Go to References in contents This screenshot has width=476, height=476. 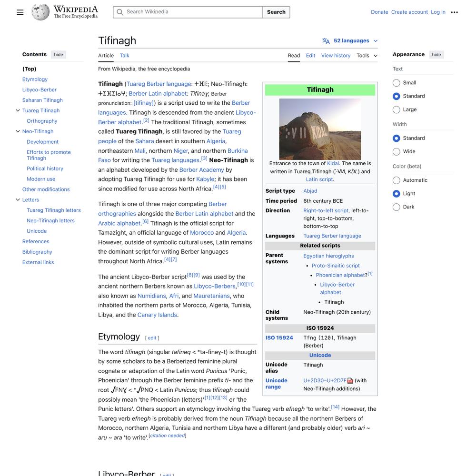(36, 241)
